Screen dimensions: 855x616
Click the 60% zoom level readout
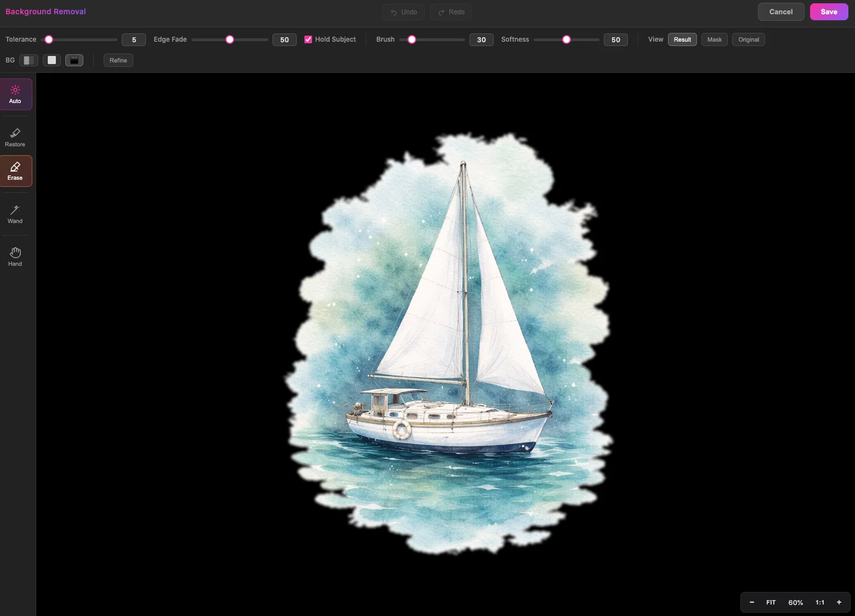click(x=796, y=602)
